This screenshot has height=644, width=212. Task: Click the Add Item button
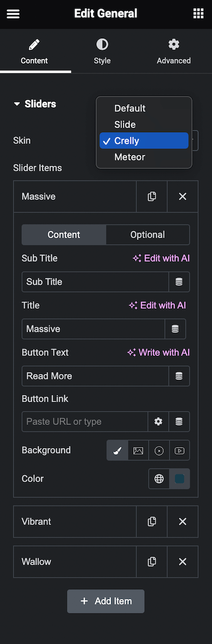(106, 601)
